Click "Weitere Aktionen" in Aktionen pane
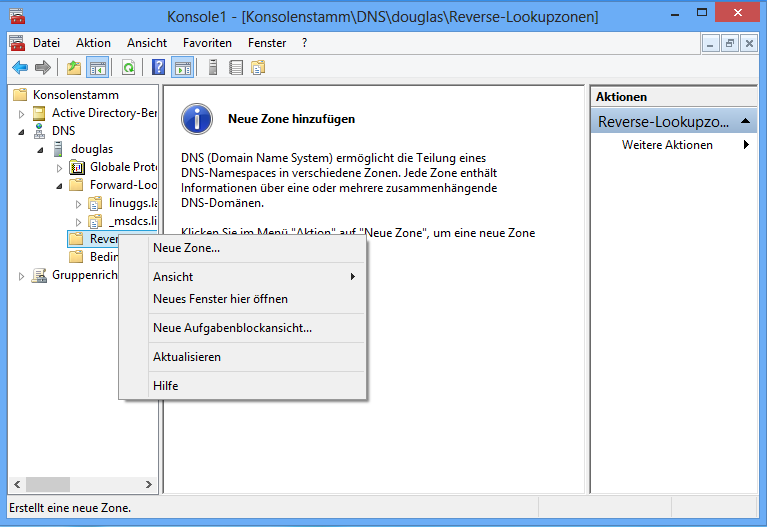The width and height of the screenshot is (767, 527). click(667, 145)
